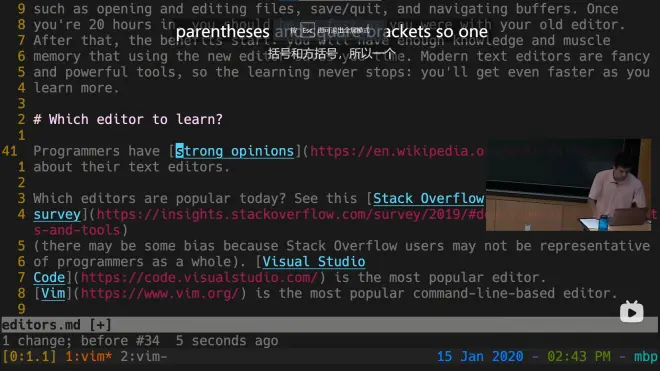Click the 'Visual Studio' link text
This screenshot has width=660, height=371.
[314, 262]
